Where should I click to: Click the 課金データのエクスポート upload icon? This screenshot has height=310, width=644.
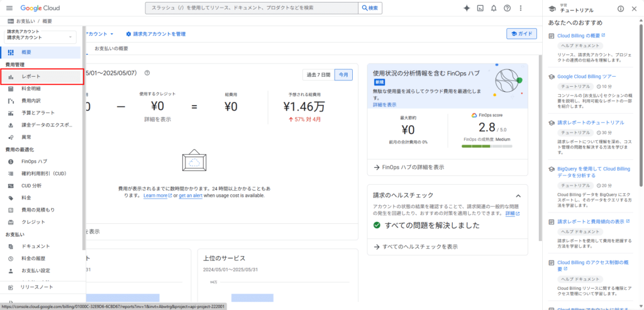click(11, 125)
